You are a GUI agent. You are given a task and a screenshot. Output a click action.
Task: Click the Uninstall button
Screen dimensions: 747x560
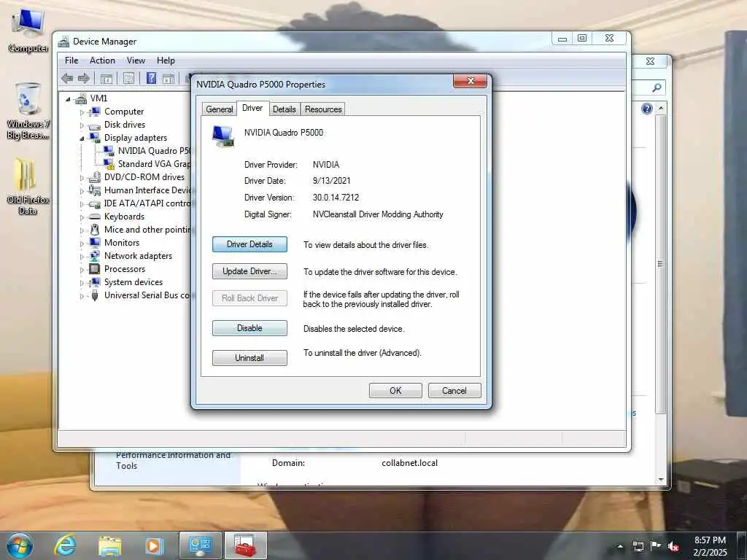pyautogui.click(x=249, y=358)
